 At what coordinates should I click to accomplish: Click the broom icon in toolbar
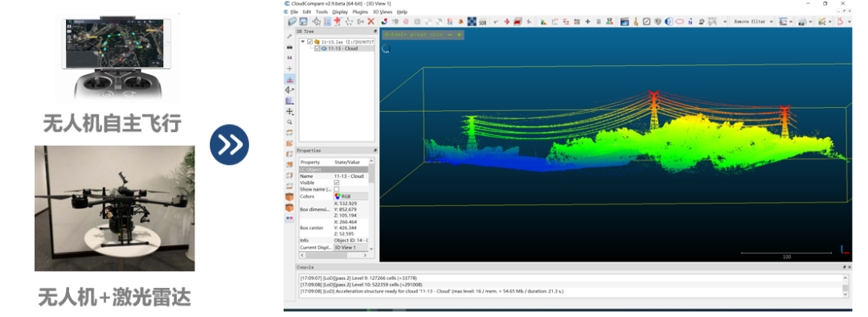[x=636, y=22]
